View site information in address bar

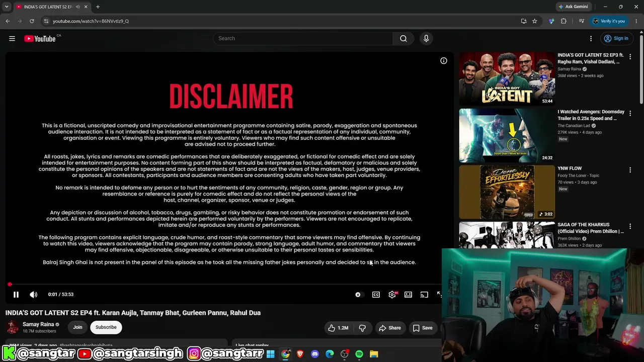[x=46, y=21]
